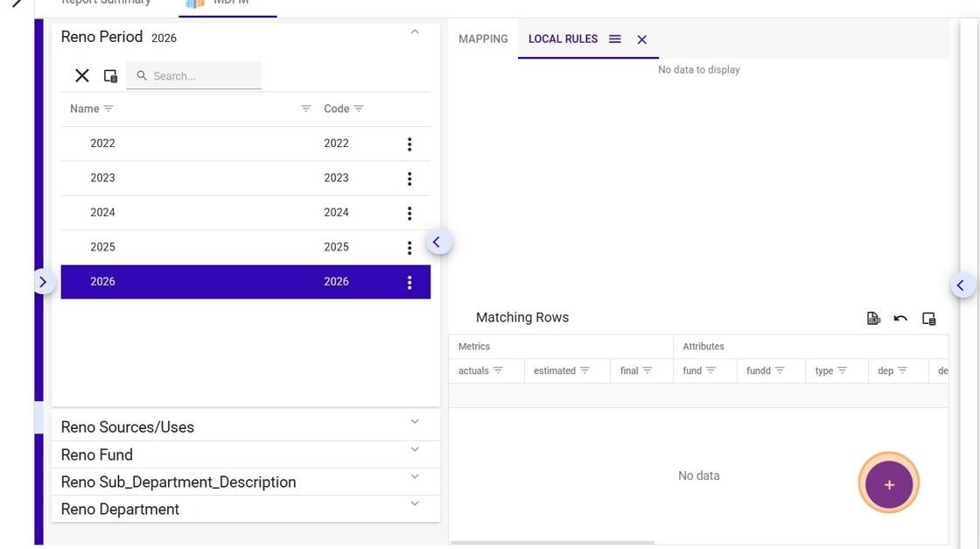Filter the fund column
This screenshot has height=549, width=980.
tap(710, 370)
